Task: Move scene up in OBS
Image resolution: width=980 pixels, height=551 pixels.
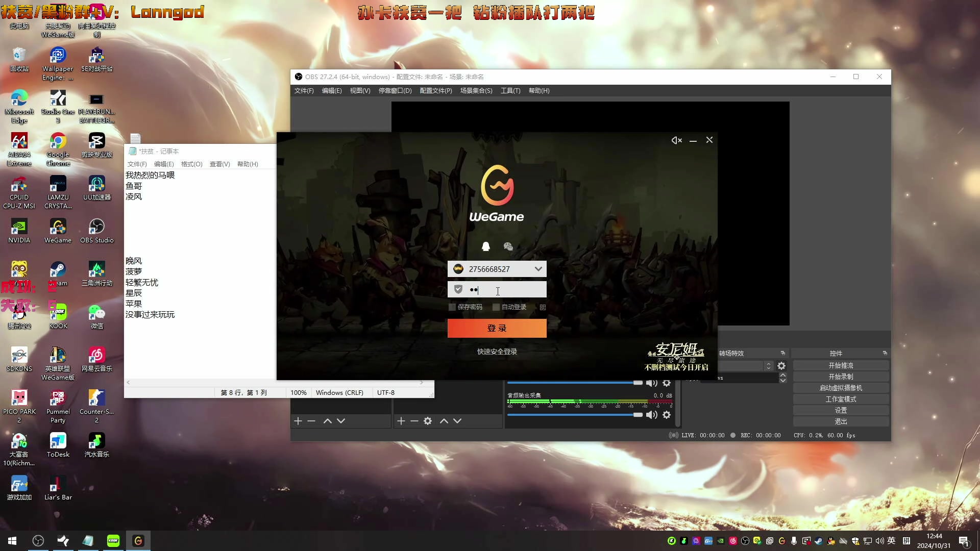Action: 328,421
